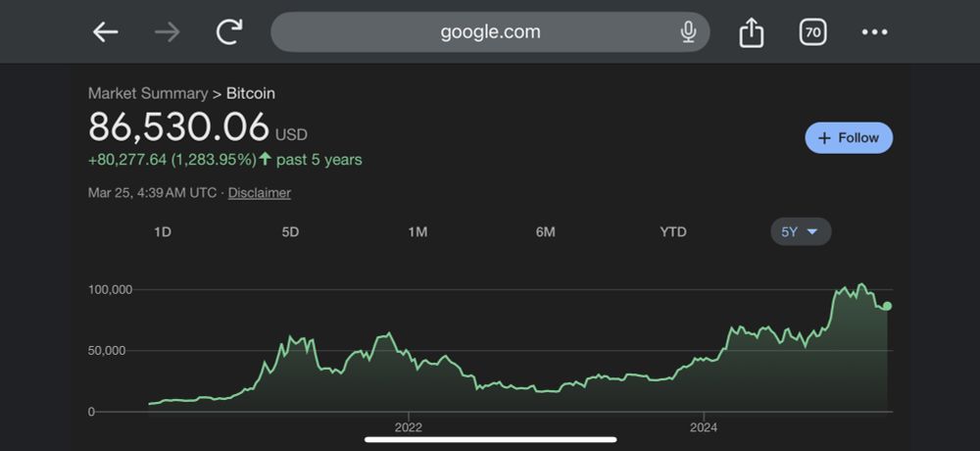Switch chart to 6M range
This screenshot has width=980, height=451.
click(x=545, y=232)
